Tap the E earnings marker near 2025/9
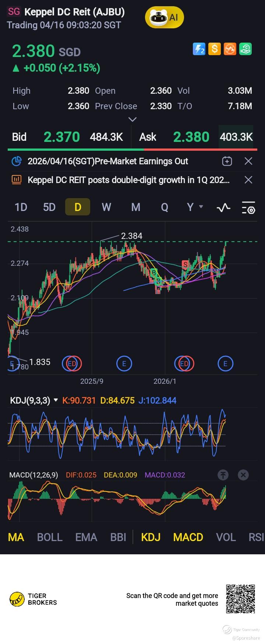The image size is (265, 644). click(124, 364)
